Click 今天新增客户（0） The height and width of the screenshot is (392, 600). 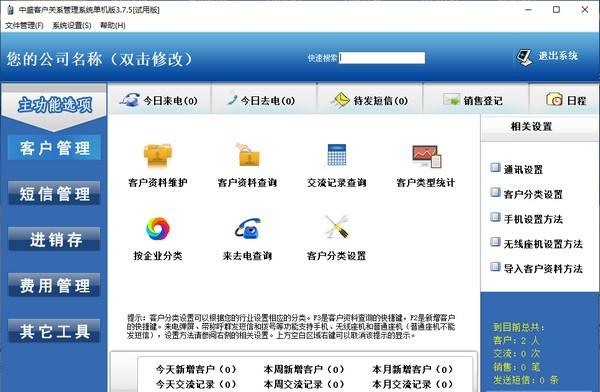(x=196, y=369)
